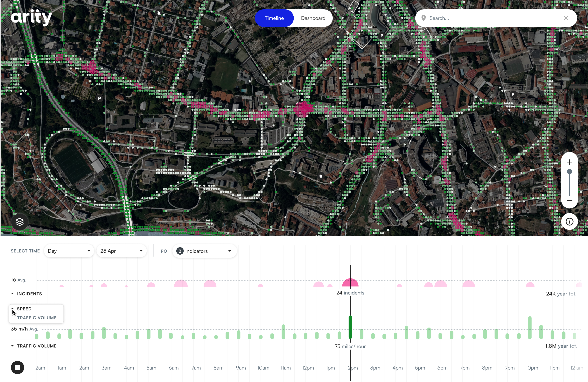Open the map layers panel
The height and width of the screenshot is (382, 588).
coord(19,222)
